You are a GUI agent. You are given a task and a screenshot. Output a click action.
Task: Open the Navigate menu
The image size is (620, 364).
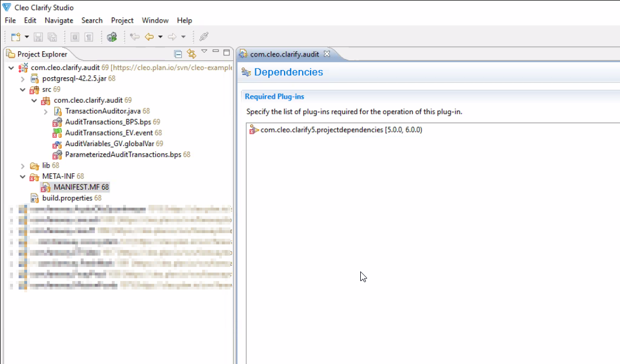59,20
